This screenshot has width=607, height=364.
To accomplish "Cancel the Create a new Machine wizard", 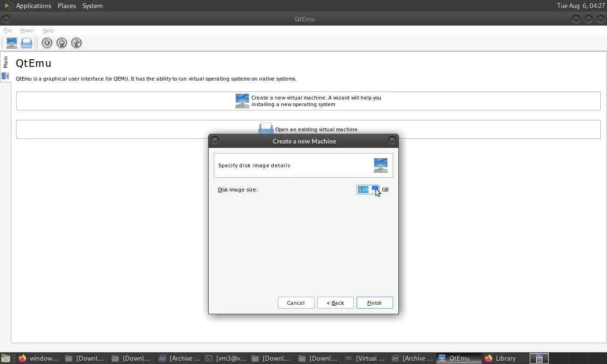I will pos(296,303).
